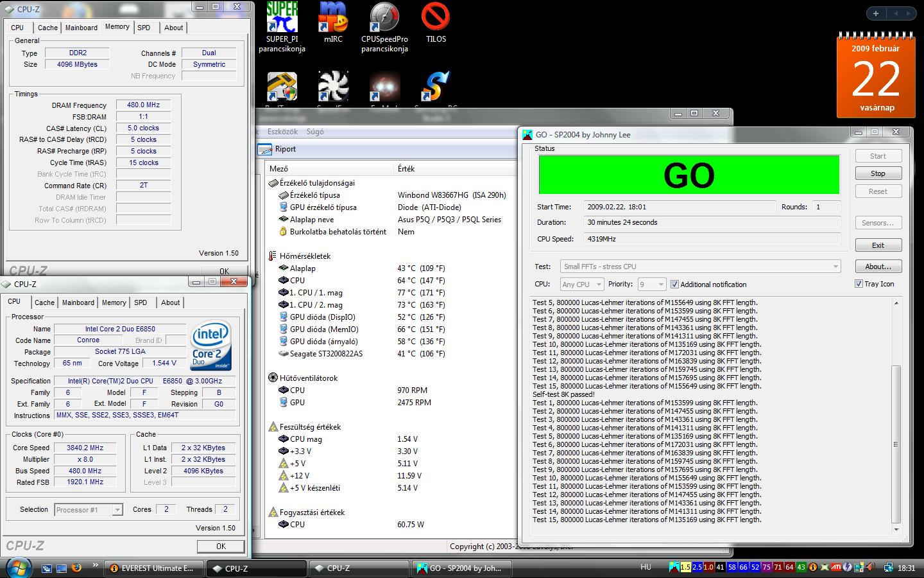Click OK in the lower CPU-Z window
This screenshot has height=578, width=924.
click(x=221, y=547)
